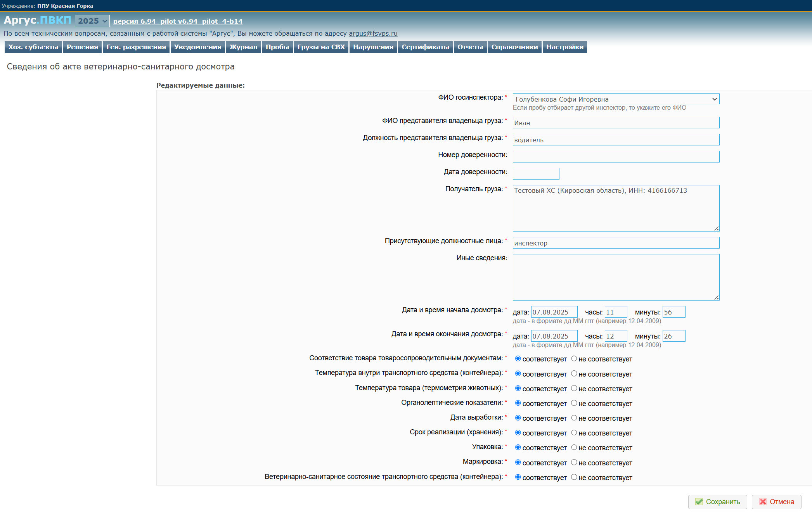This screenshot has height=515, width=812.
Task: Expand the ФИО госинспектора dropdown
Action: [616, 99]
